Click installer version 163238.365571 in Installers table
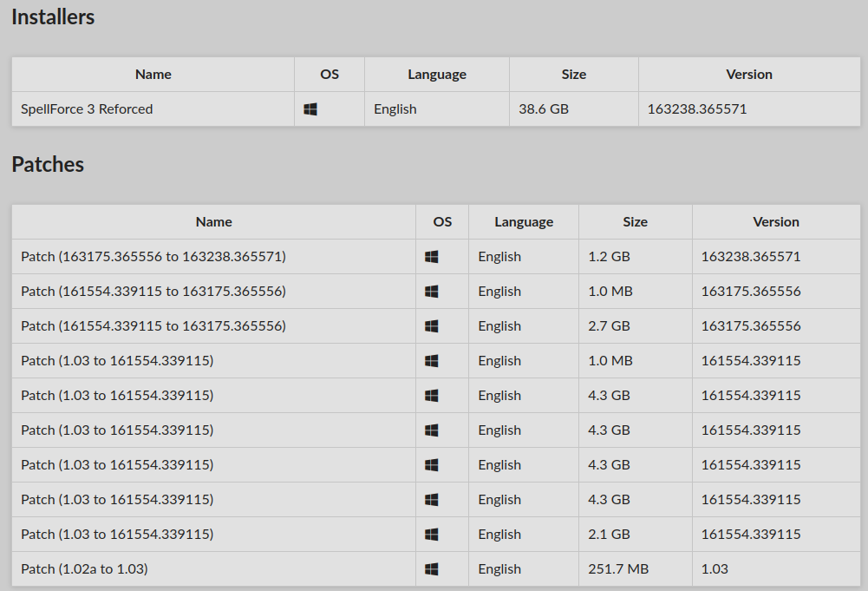The image size is (868, 591). coord(697,109)
